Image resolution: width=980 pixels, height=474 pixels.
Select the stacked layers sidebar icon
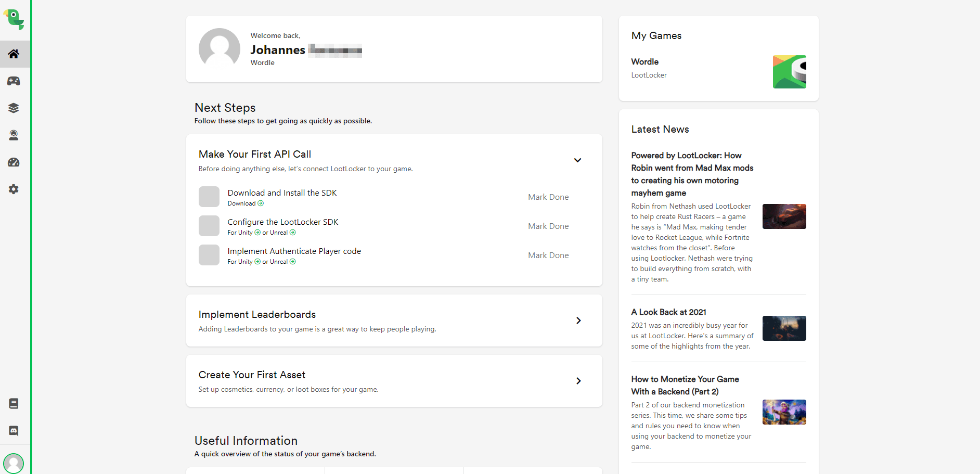click(14, 108)
